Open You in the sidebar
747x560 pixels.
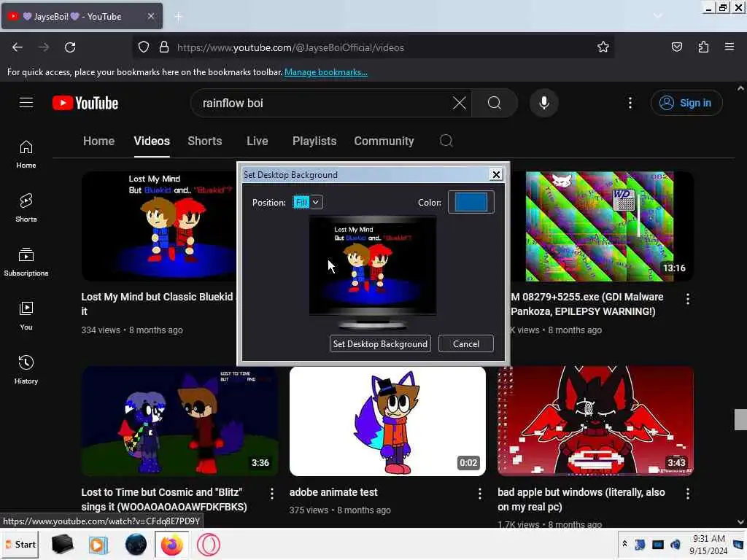(26, 316)
